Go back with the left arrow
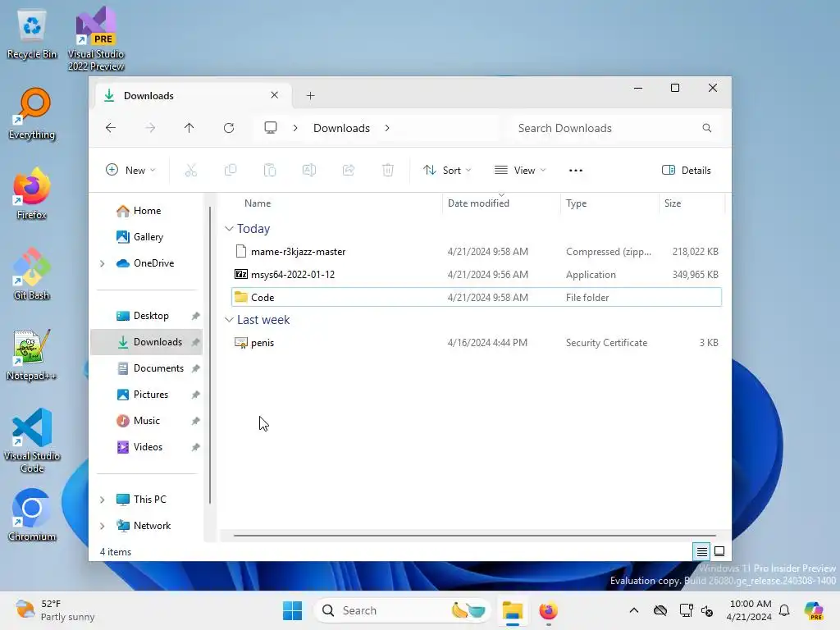The height and width of the screenshot is (630, 840). (x=111, y=128)
